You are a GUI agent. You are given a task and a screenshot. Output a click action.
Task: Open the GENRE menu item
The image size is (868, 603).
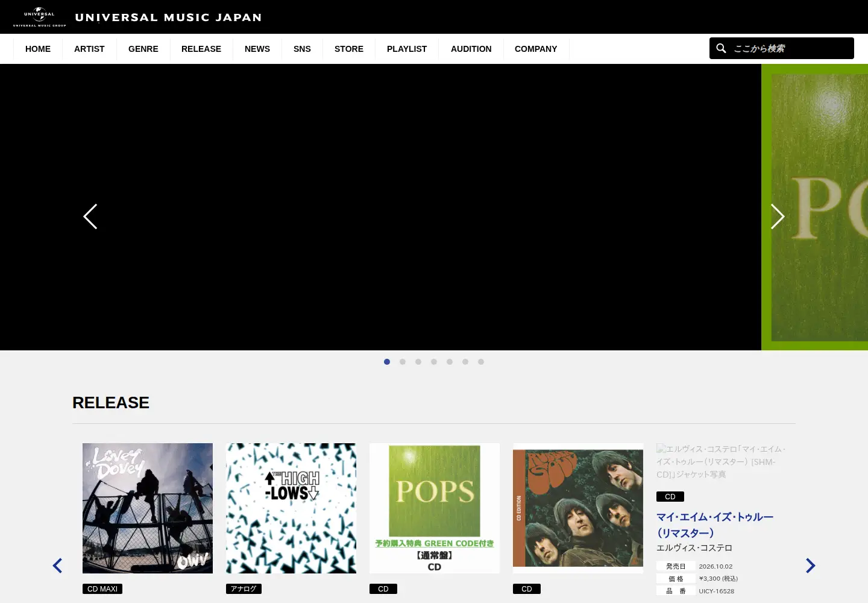coord(143,49)
